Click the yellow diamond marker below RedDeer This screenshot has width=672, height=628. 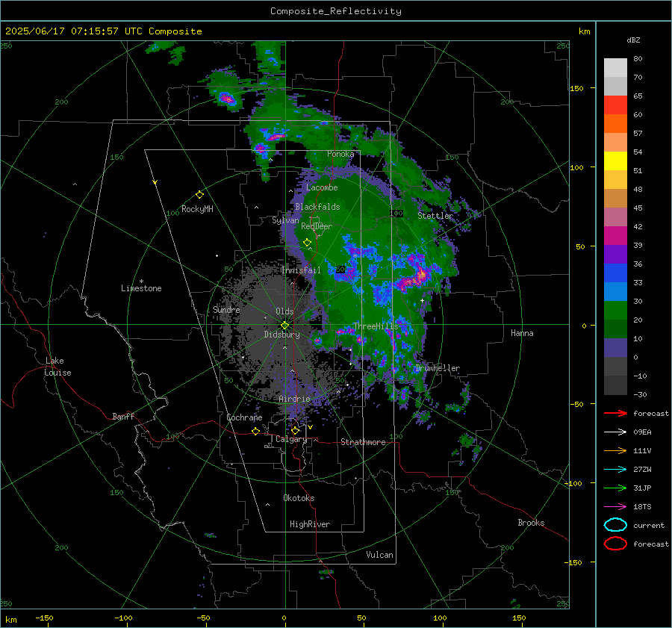click(307, 243)
